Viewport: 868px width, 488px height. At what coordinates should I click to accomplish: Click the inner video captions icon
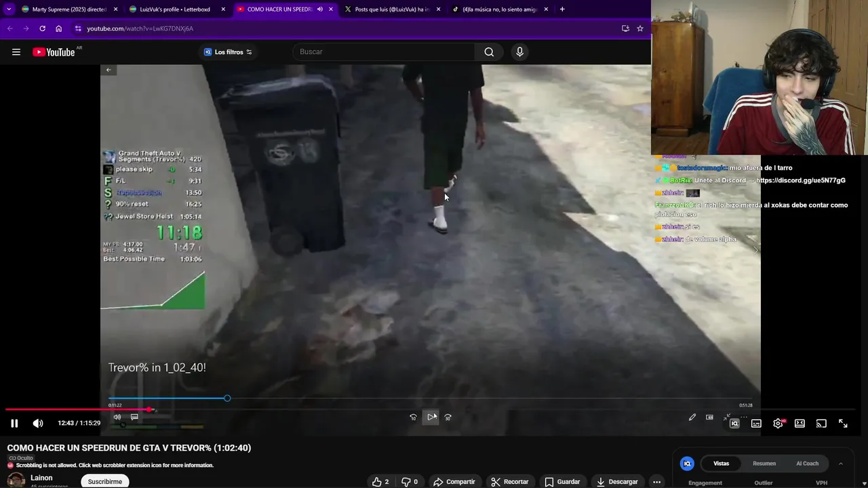pos(134,418)
